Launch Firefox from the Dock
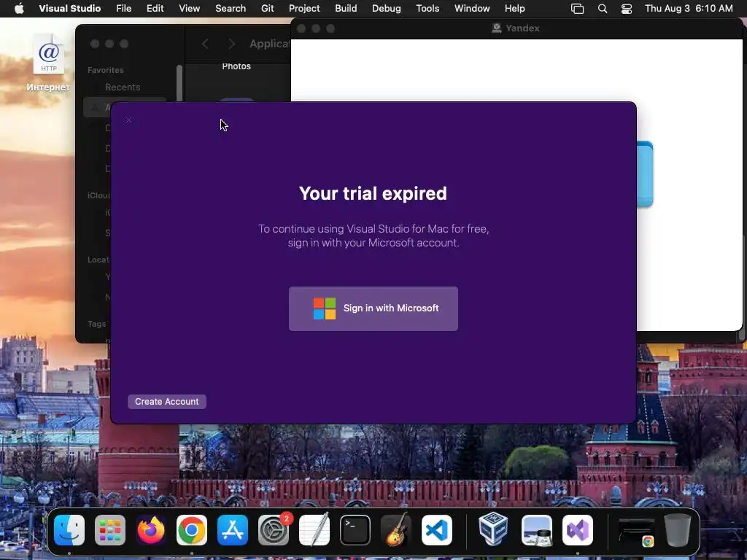The height and width of the screenshot is (560, 747). coord(151,530)
